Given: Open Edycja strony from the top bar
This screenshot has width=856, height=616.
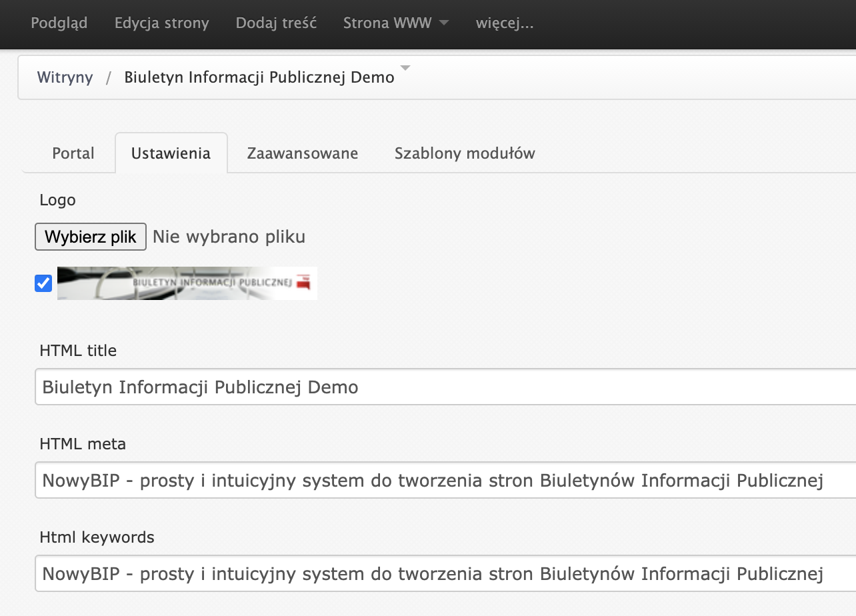Looking at the screenshot, I should click(161, 23).
